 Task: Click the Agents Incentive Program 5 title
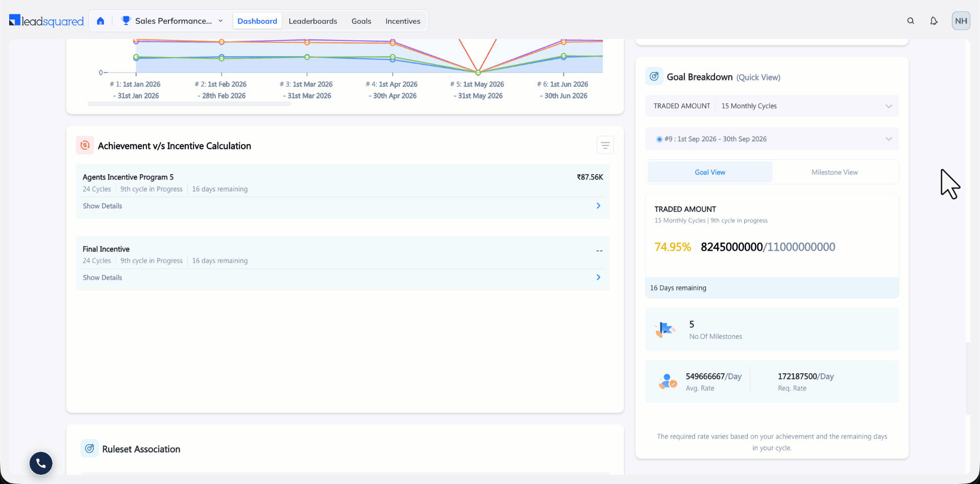(128, 177)
